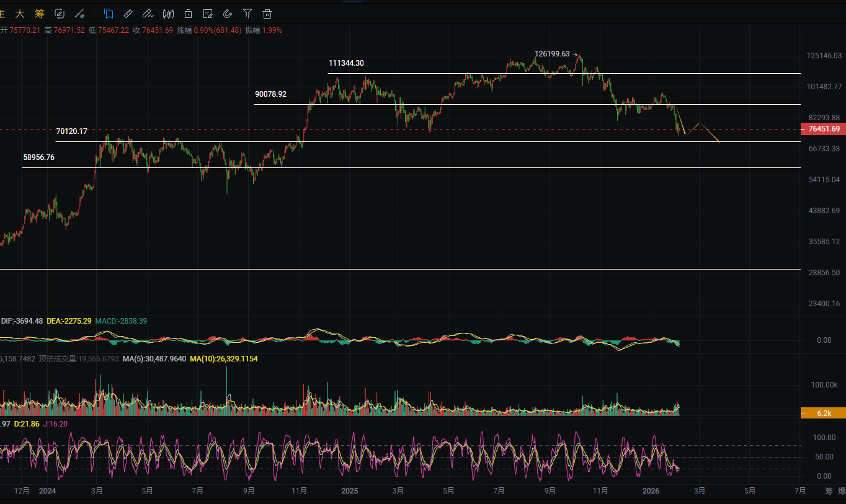The height and width of the screenshot is (504, 846).
Task: Toggle the magnet snap tool
Action: (x=228, y=14)
